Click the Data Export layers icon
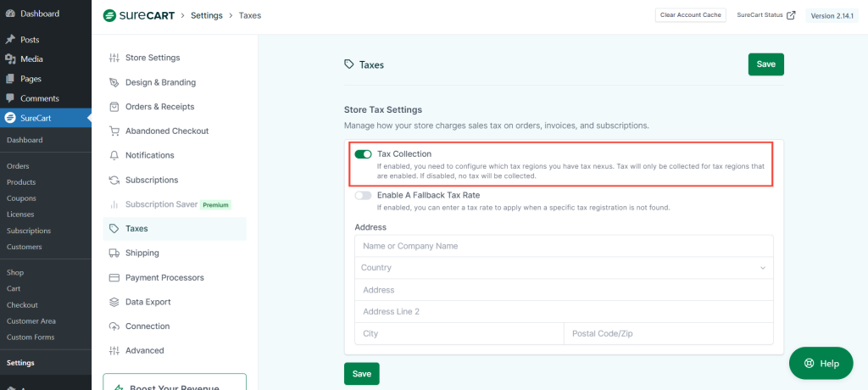The height and width of the screenshot is (390, 868). coord(114,302)
